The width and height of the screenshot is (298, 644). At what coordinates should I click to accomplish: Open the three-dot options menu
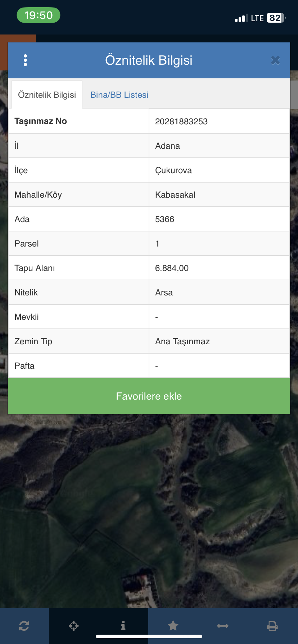[25, 60]
